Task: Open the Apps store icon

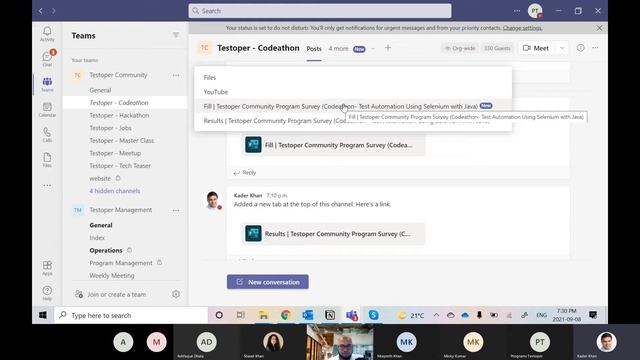Action: (47, 268)
